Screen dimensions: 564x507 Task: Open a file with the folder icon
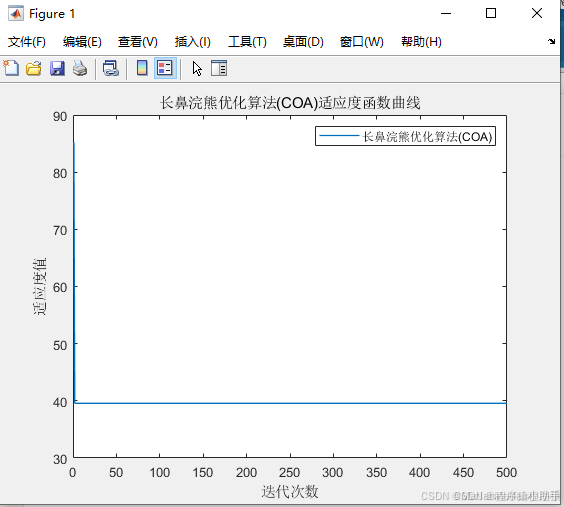(34, 68)
